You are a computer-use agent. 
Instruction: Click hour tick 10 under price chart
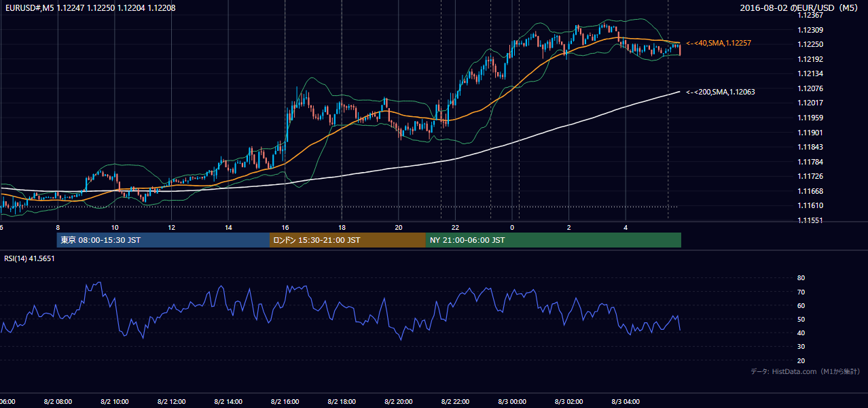point(115,227)
